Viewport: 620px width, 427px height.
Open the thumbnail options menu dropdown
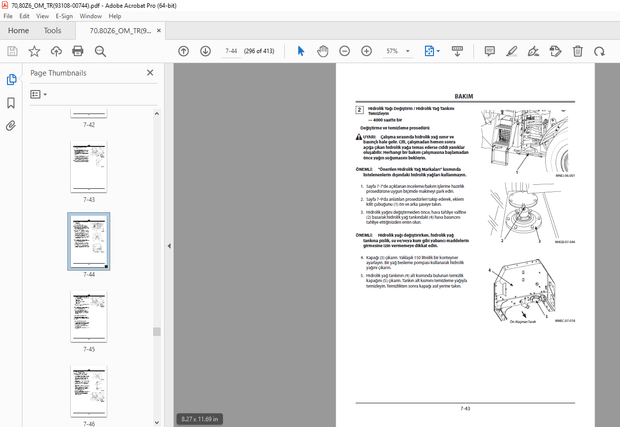(38, 94)
